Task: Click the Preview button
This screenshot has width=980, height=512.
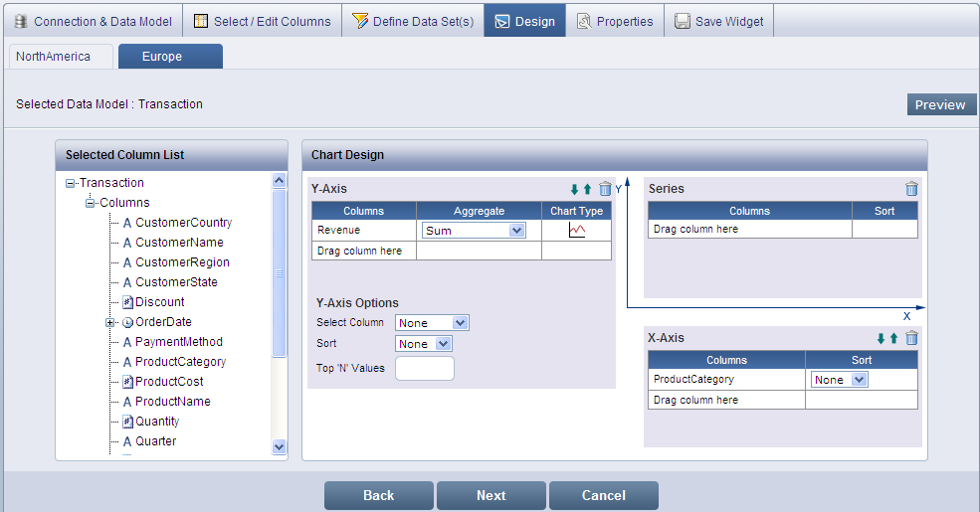Action: pos(941,104)
